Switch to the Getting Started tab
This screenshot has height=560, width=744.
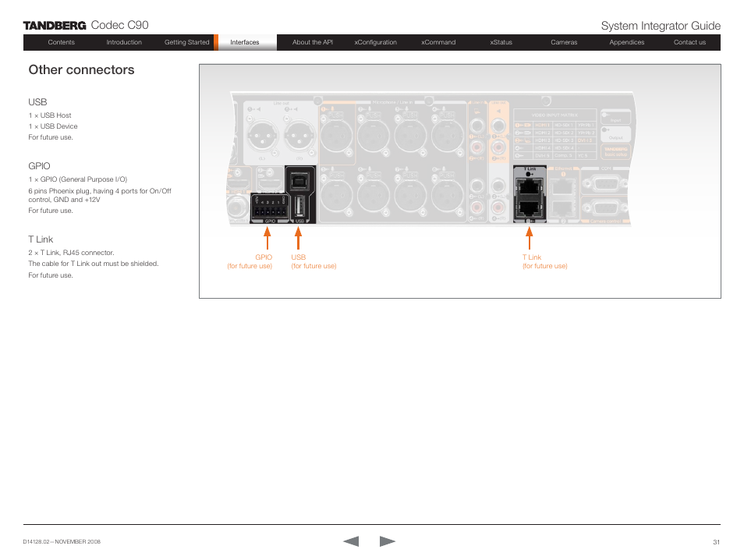pyautogui.click(x=186, y=43)
